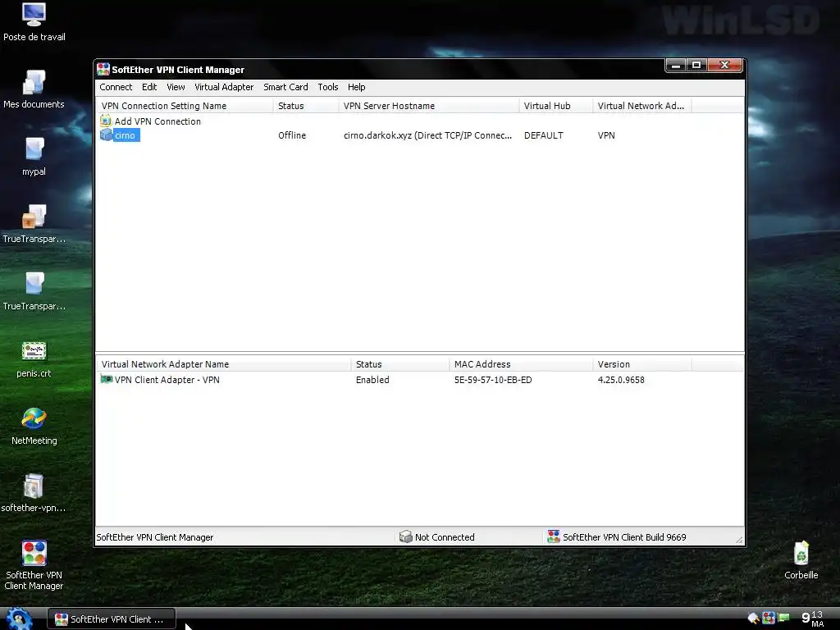Select SoftEther VPN Client Manager desktop shortcut

[x=34, y=554]
